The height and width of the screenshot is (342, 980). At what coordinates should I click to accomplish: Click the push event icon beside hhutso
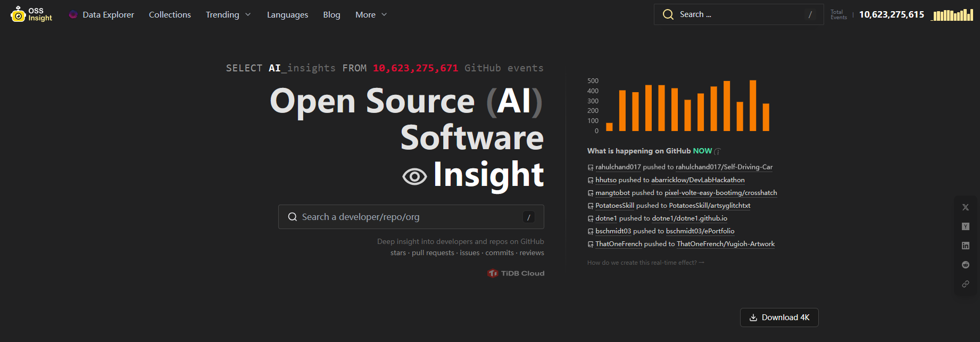(x=591, y=180)
